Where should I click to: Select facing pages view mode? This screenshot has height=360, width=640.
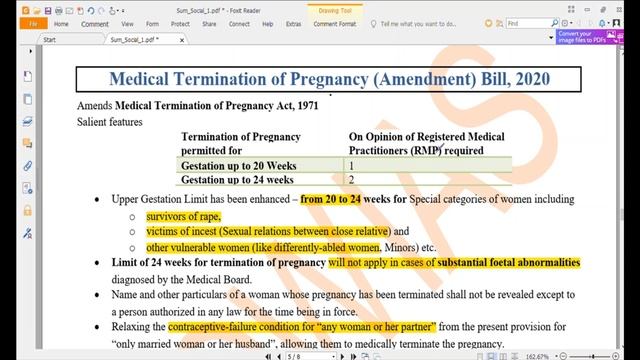503,357
